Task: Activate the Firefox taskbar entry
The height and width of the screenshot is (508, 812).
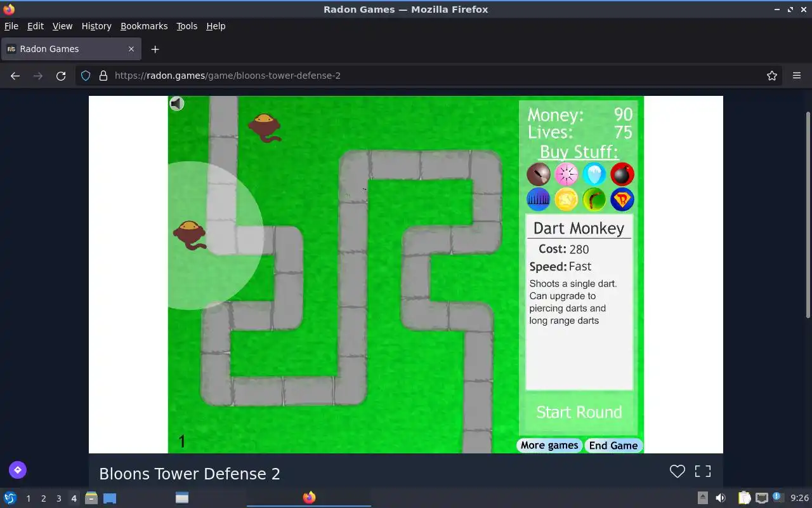Action: tap(309, 498)
